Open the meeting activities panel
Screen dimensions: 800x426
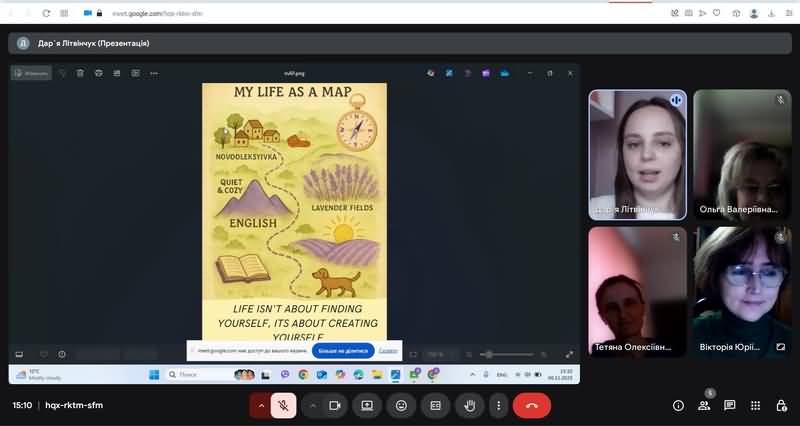point(755,405)
